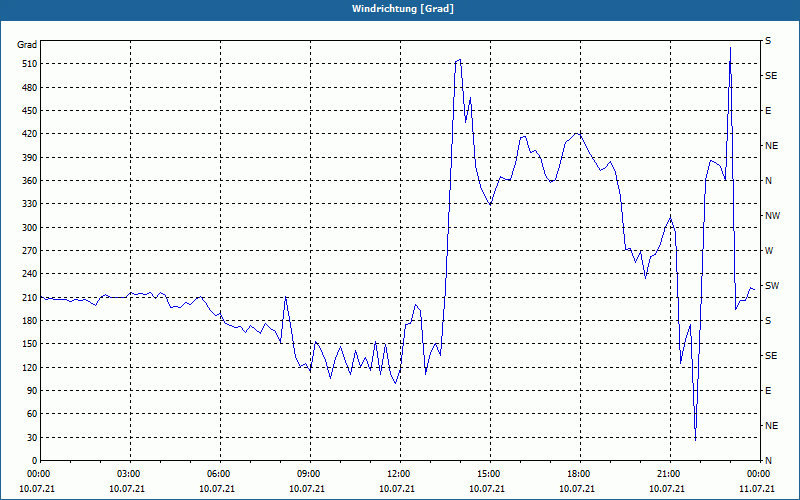Click the 03:00 time label

128,473
